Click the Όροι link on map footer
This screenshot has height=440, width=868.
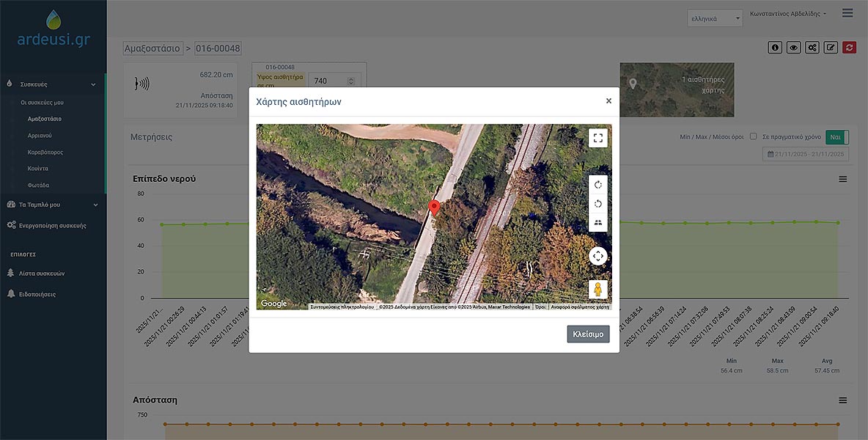click(540, 307)
